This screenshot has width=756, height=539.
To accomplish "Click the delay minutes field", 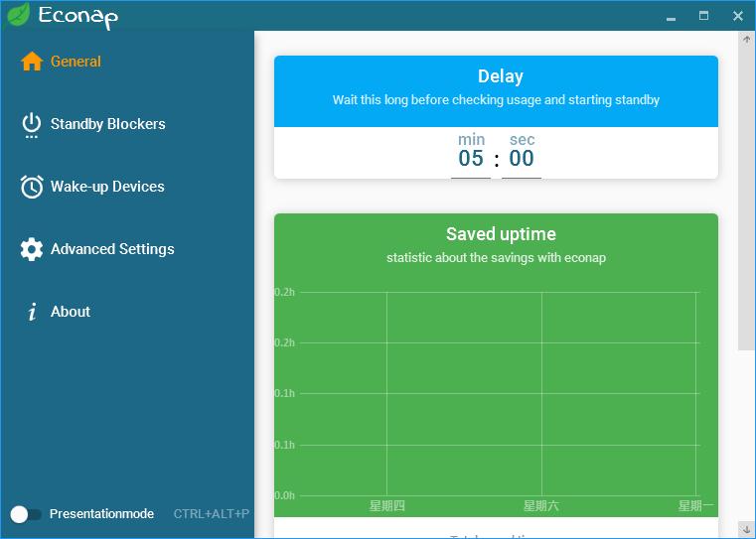I will pyautogui.click(x=471, y=159).
